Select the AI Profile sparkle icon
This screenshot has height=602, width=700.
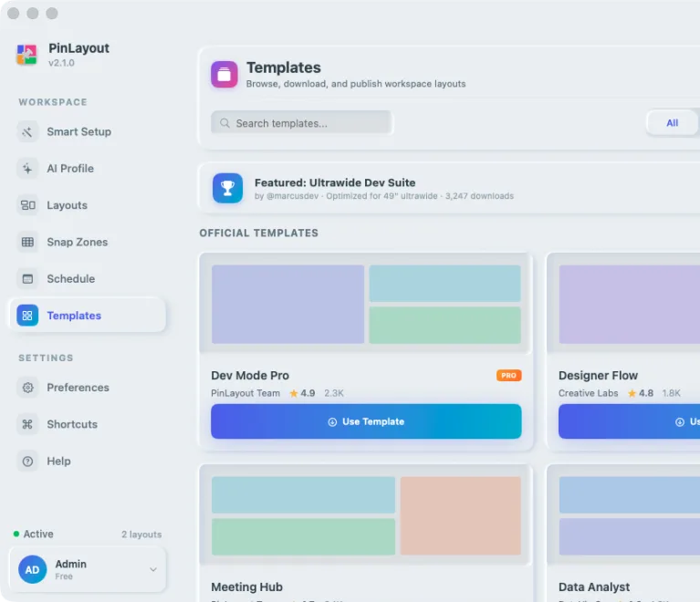click(27, 169)
